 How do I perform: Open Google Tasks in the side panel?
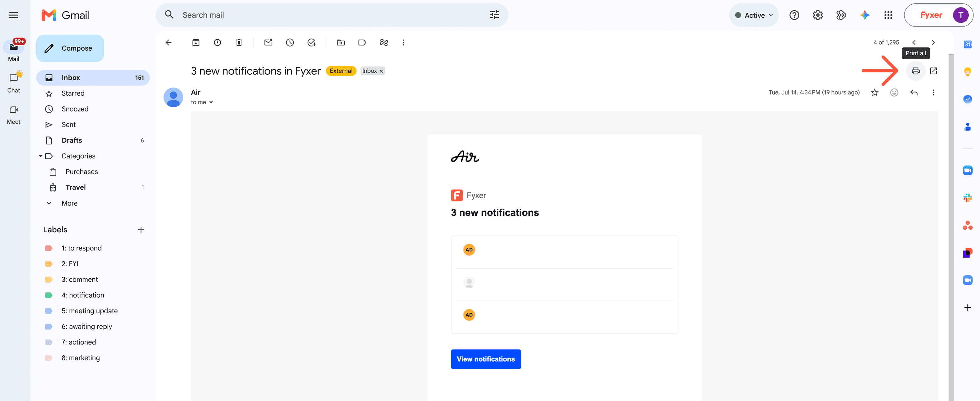pyautogui.click(x=968, y=99)
